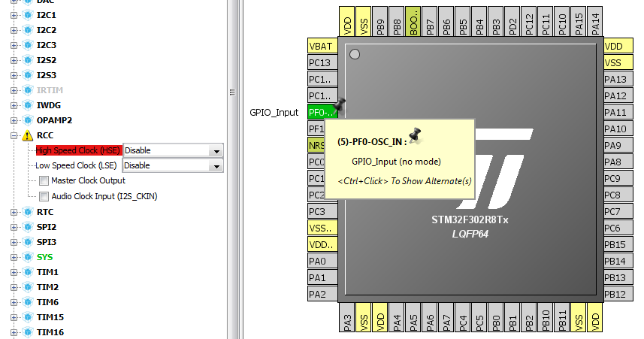Select the PB12 pin on chip
Screen dimensions: 644x339
(x=618, y=294)
